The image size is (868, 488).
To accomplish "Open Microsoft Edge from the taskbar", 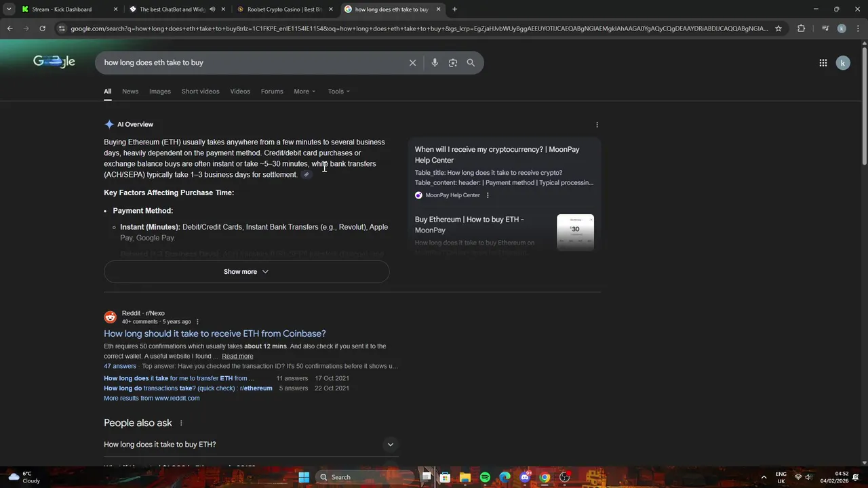I will (x=505, y=477).
